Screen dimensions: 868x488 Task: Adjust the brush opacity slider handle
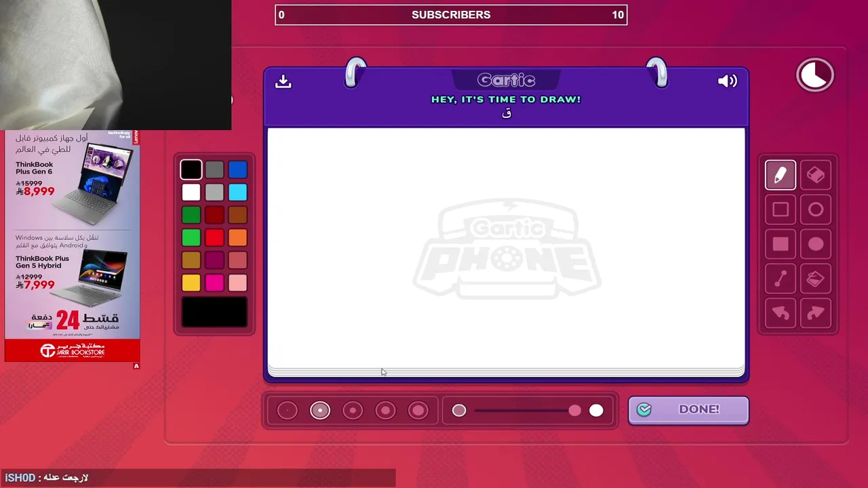tap(575, 410)
